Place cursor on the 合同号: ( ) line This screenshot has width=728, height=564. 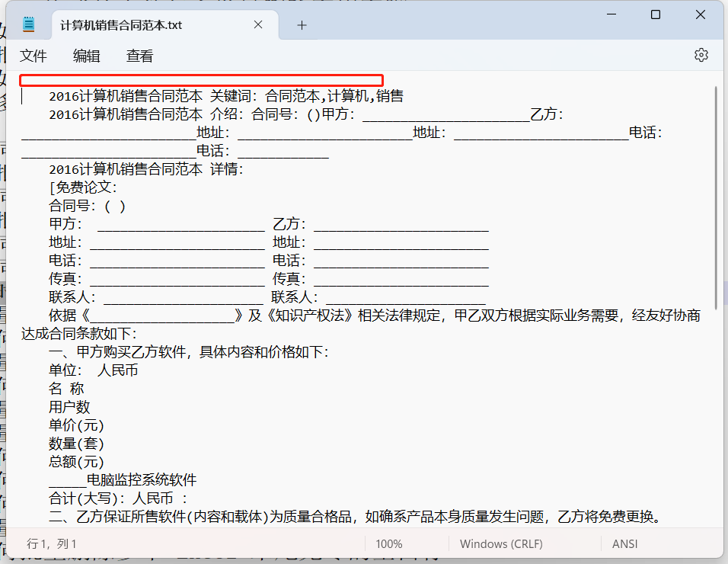[x=88, y=206]
